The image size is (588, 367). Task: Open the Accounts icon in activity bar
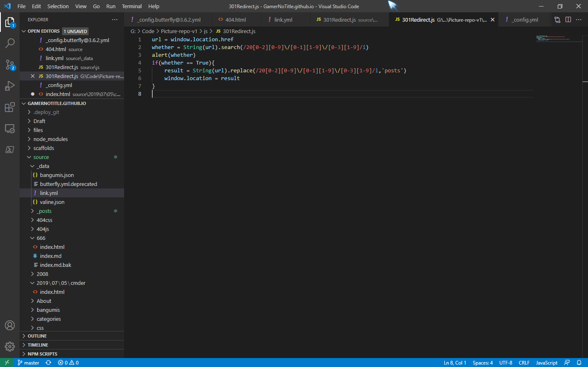tap(10, 325)
